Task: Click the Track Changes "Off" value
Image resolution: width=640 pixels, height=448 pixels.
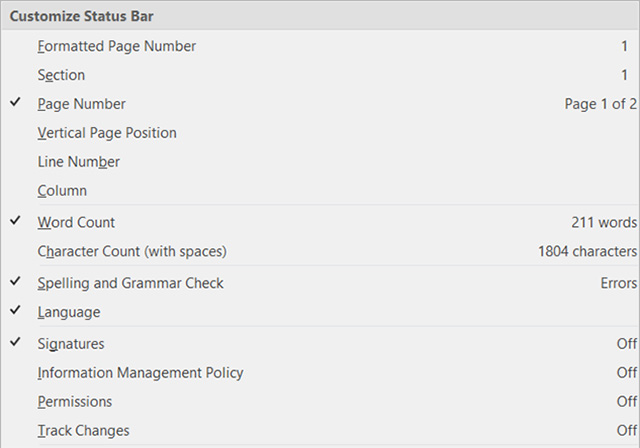Action: (x=626, y=431)
